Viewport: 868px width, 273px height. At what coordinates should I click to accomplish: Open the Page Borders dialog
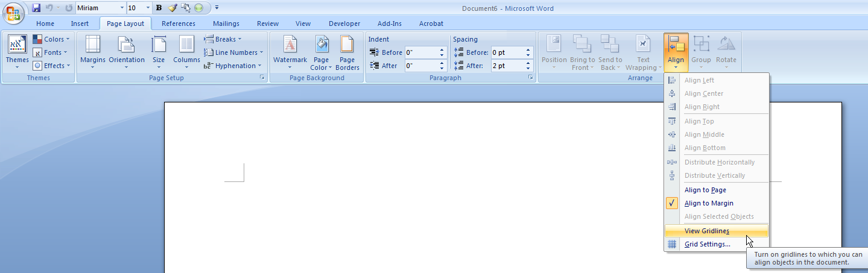point(347,53)
